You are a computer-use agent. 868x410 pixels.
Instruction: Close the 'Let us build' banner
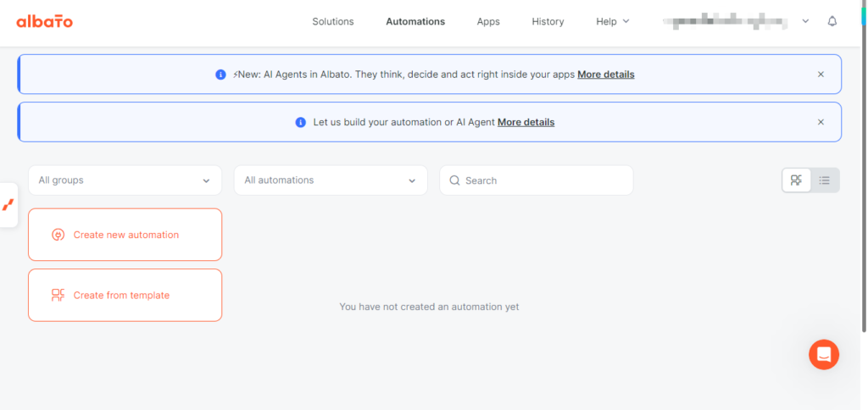821,122
